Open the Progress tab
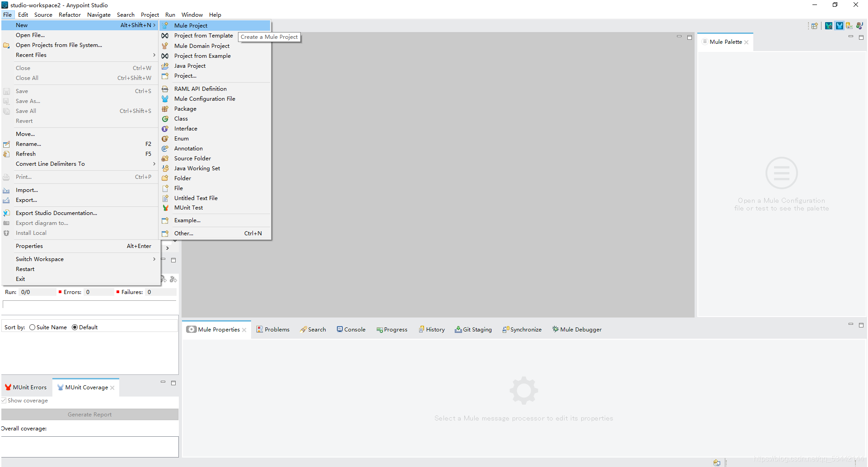868x467 pixels. 392,330
